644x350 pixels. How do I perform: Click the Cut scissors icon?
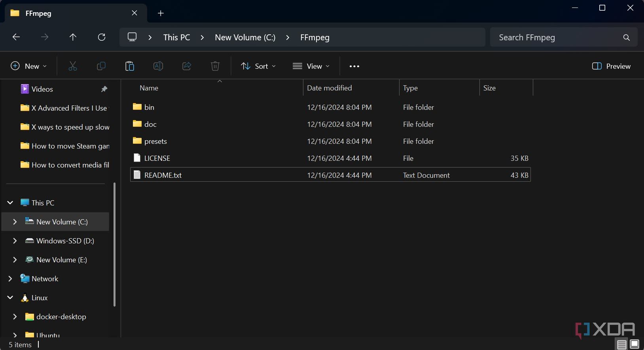73,66
